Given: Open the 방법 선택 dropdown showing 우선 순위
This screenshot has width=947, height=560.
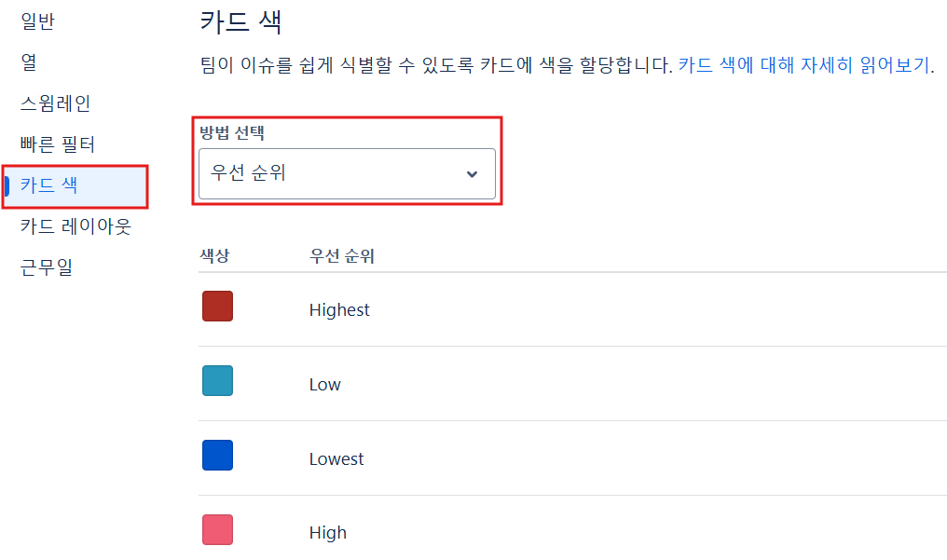Looking at the screenshot, I should (x=347, y=174).
